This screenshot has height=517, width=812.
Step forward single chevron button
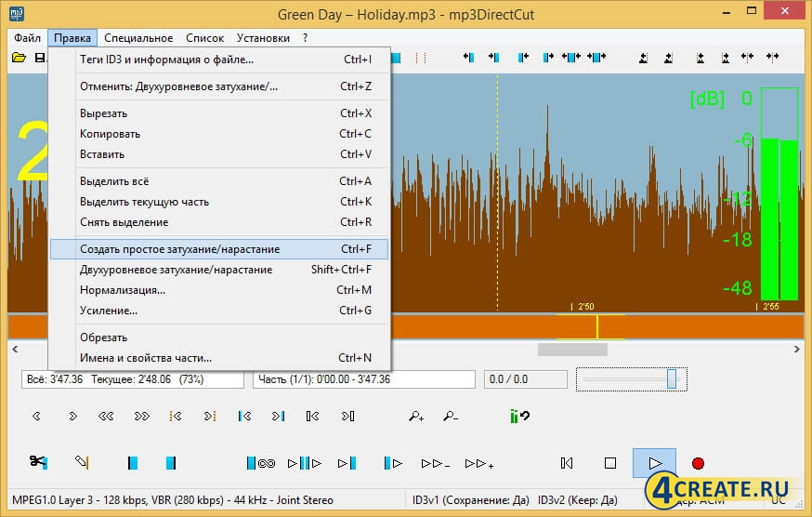pyautogui.click(x=72, y=416)
